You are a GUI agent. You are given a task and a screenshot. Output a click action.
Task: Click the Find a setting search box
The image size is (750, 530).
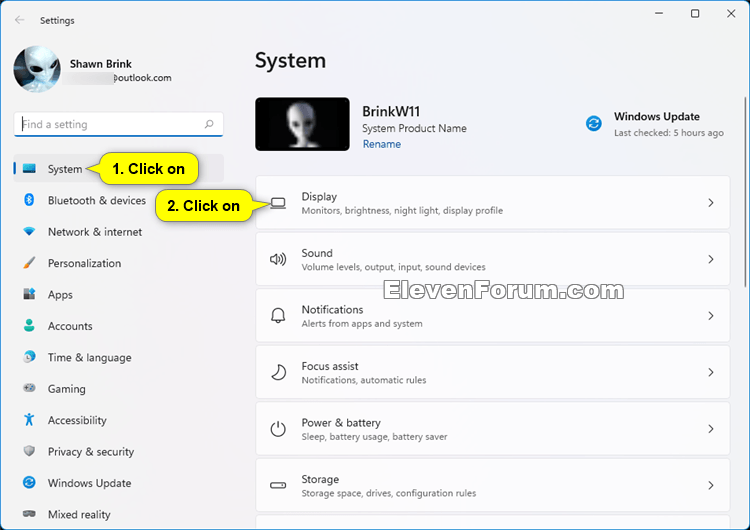[119, 124]
